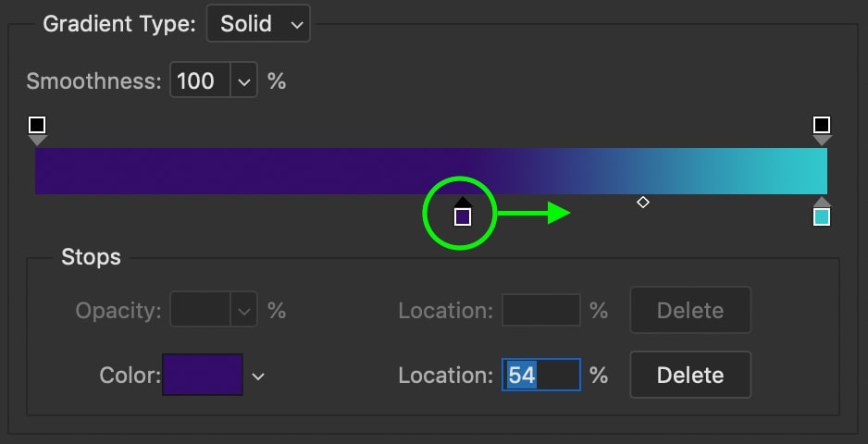This screenshot has width=868, height=444.
Task: Click the dimmed opacity Location field
Action: (x=541, y=310)
